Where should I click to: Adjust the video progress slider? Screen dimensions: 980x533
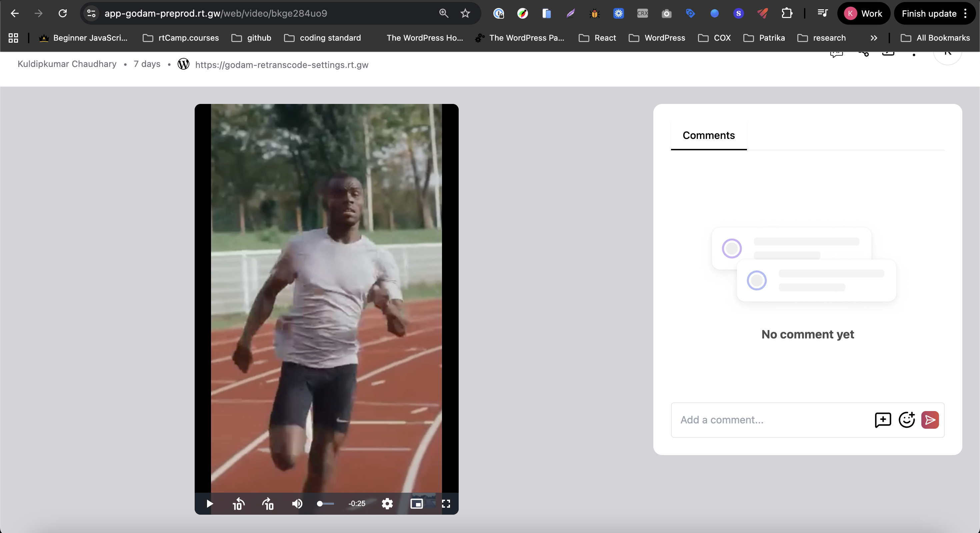tap(325, 504)
